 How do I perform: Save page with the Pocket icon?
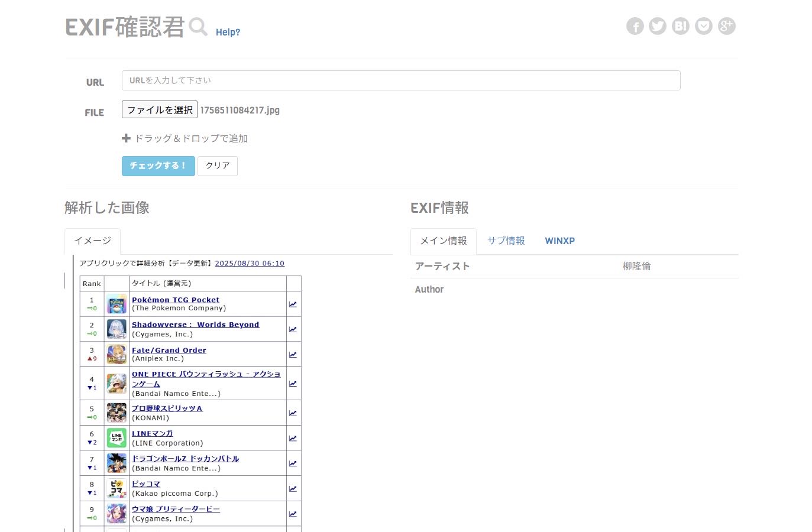point(704,26)
